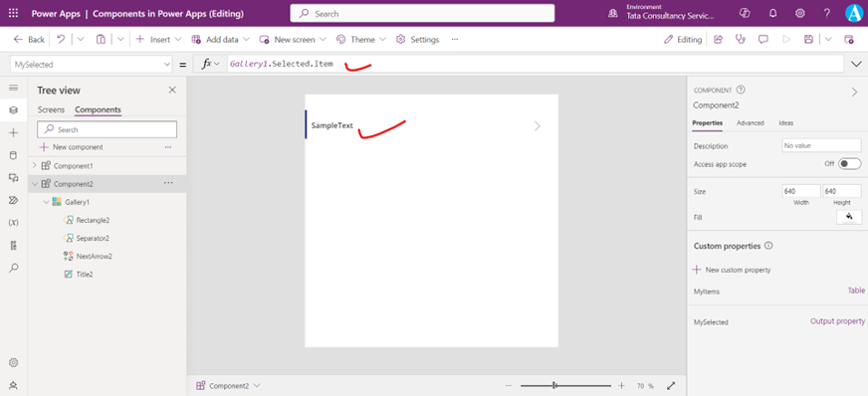Open the Share icon
Image resolution: width=868 pixels, height=396 pixels.
(719, 39)
